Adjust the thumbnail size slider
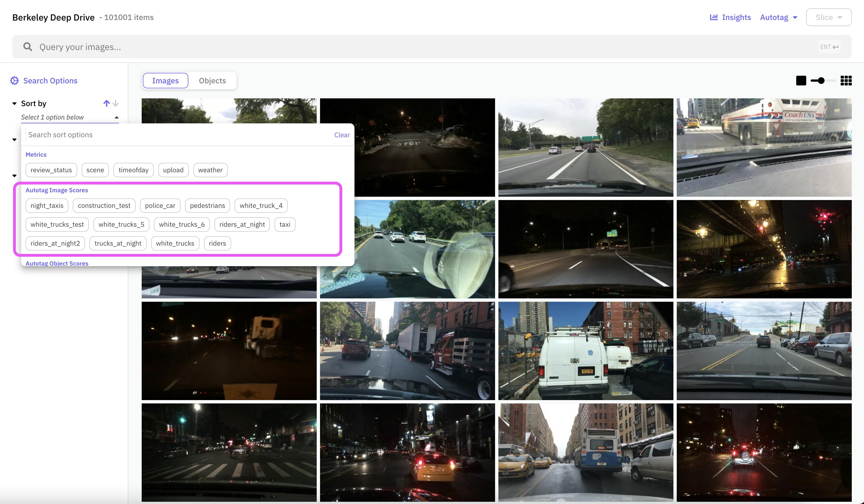The width and height of the screenshot is (864, 504). [x=821, y=81]
